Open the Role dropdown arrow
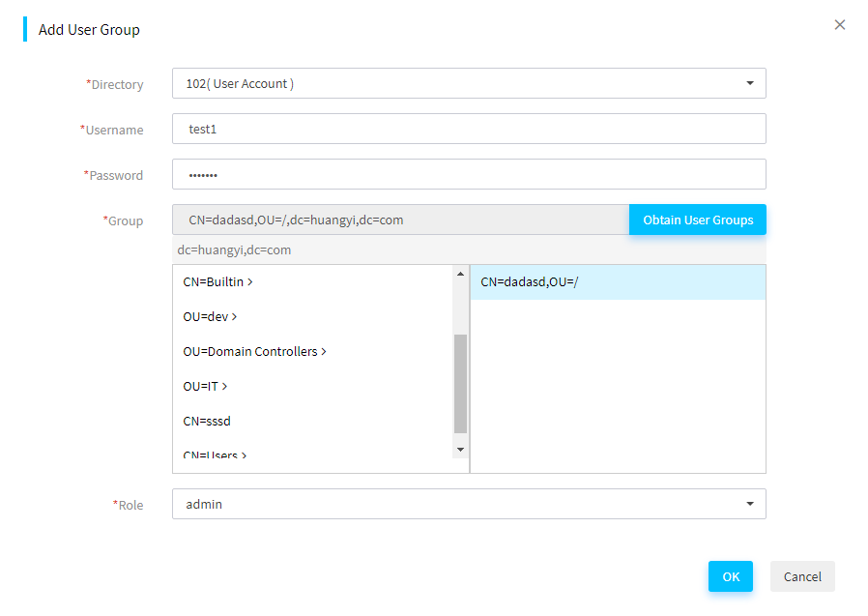 [x=749, y=504]
